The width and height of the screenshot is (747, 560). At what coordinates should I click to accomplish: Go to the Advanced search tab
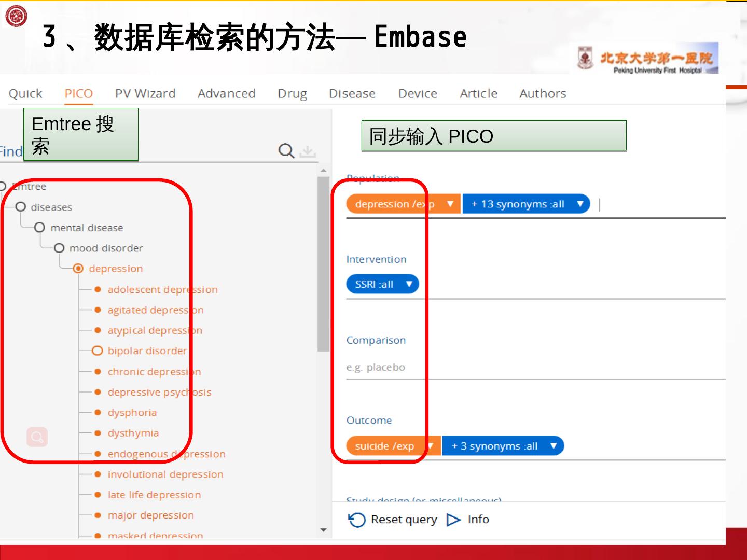pyautogui.click(x=227, y=93)
